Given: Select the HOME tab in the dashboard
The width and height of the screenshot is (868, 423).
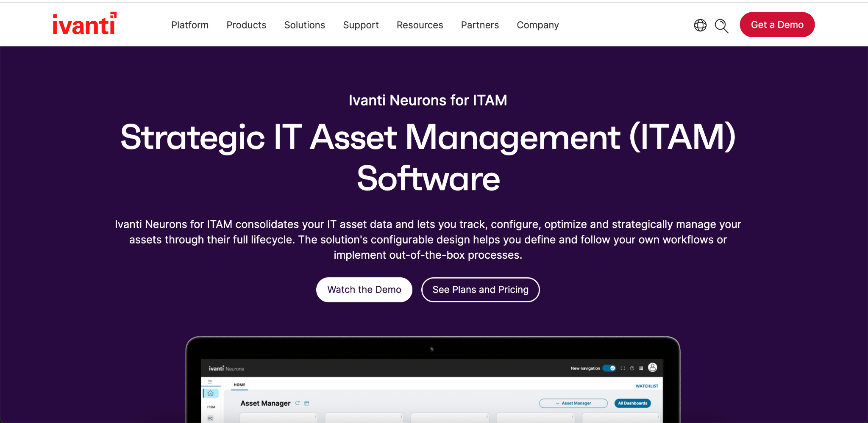Looking at the screenshot, I should click(239, 385).
